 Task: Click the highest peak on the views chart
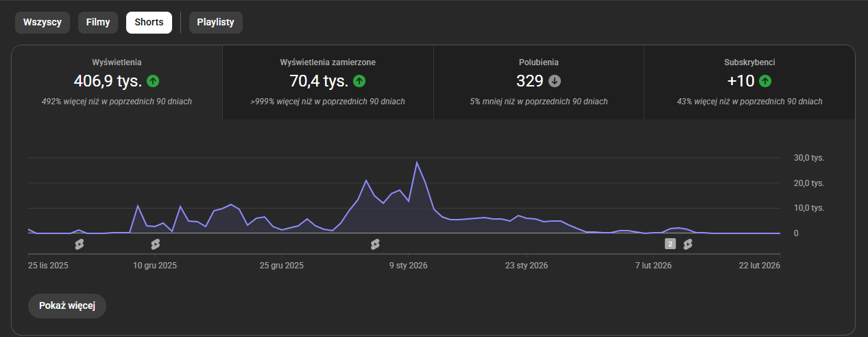tap(417, 163)
